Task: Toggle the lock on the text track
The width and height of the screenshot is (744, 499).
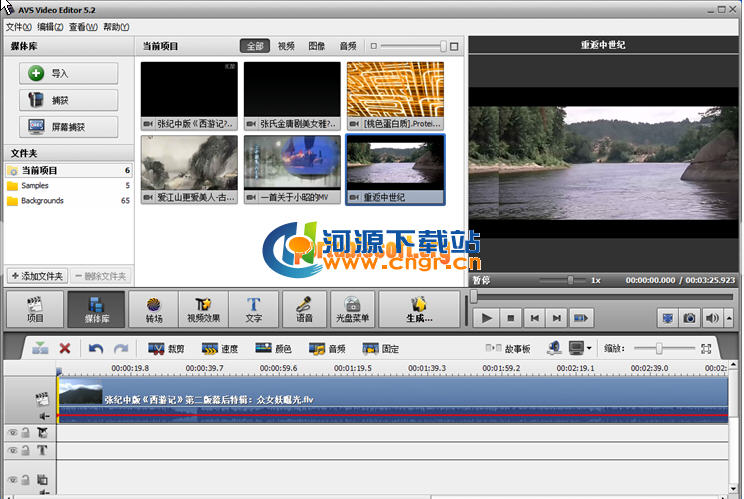Action: coord(25,451)
